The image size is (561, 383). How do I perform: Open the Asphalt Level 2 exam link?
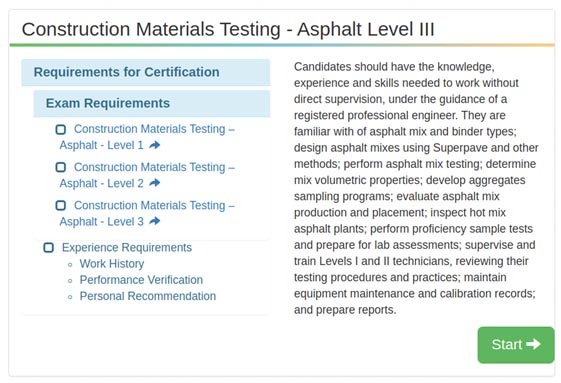click(147, 175)
